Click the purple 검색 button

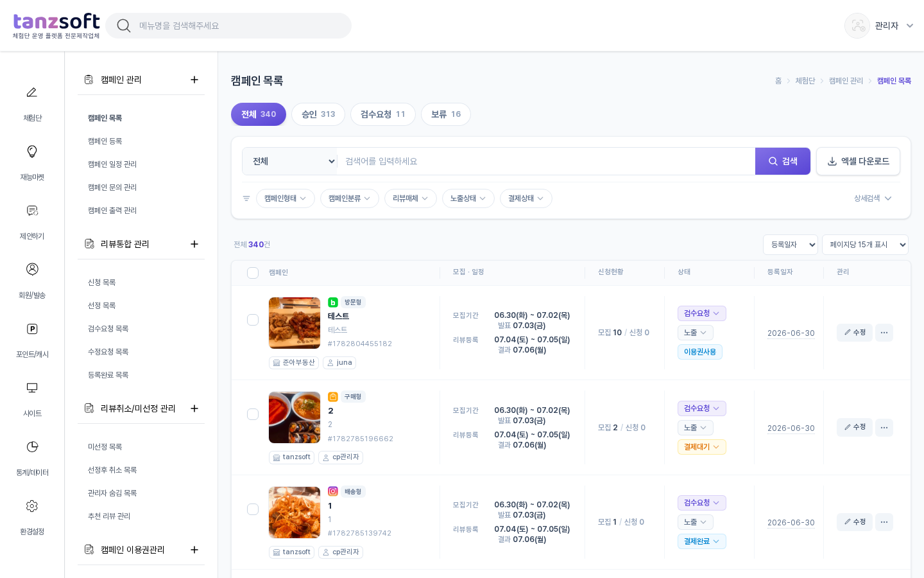[783, 161]
